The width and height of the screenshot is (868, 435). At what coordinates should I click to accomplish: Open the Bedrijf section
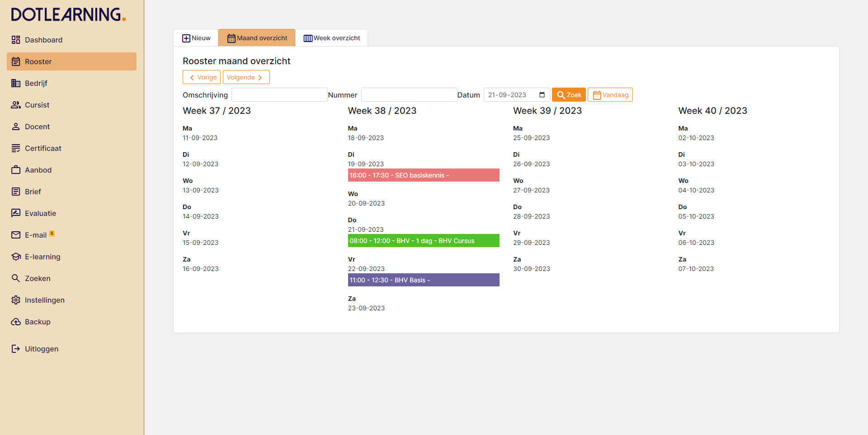pyautogui.click(x=36, y=83)
